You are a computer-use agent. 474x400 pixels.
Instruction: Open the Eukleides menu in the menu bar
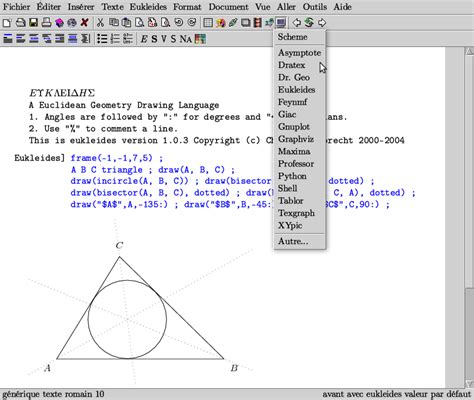[x=148, y=7]
